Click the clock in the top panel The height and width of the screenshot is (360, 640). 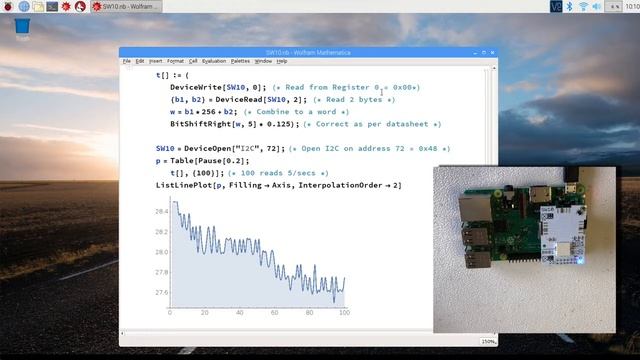click(632, 6)
